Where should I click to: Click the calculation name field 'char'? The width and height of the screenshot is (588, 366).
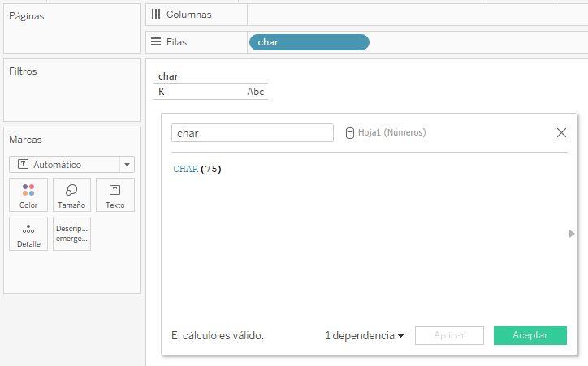(x=252, y=133)
